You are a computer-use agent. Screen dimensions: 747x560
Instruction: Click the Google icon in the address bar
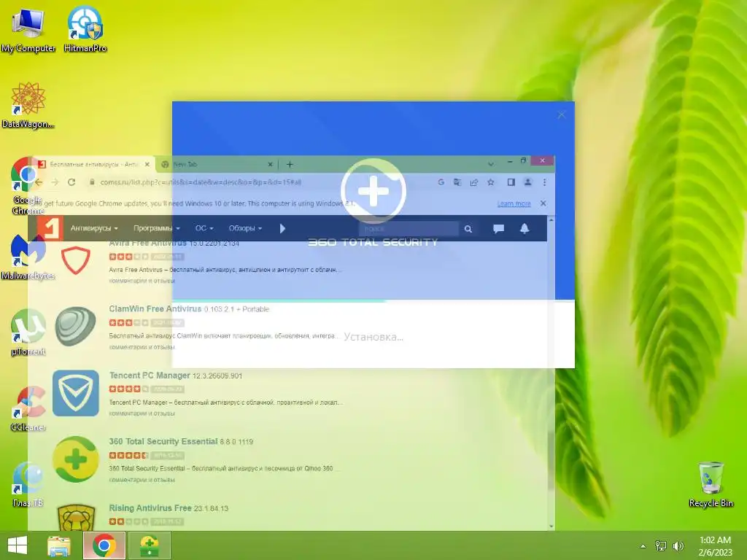[x=441, y=182]
